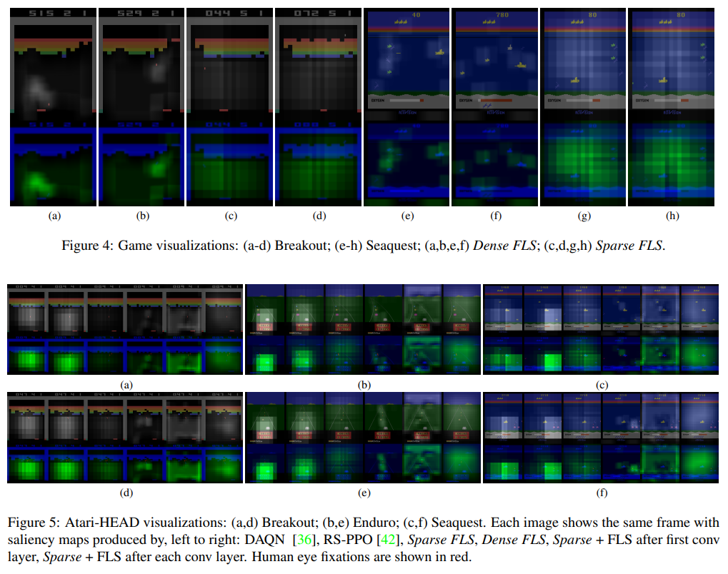Click the "(g)" label under Figure 4
This screenshot has width=728, height=574.
584,216
